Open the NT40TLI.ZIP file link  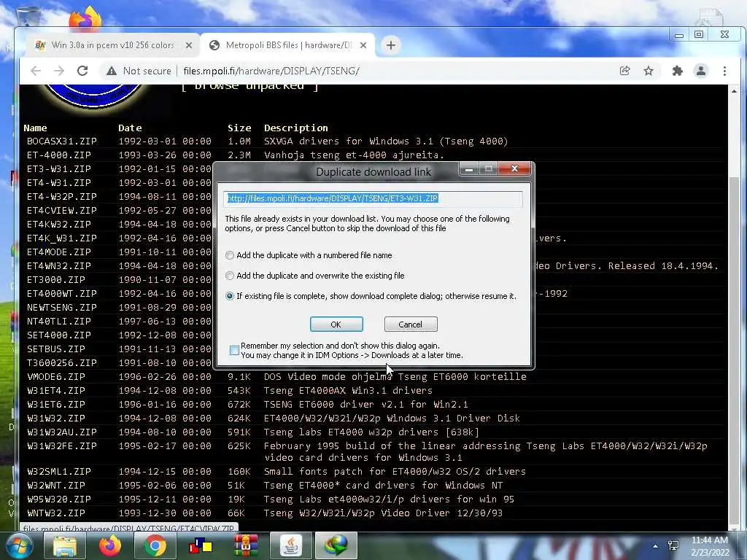click(x=59, y=322)
